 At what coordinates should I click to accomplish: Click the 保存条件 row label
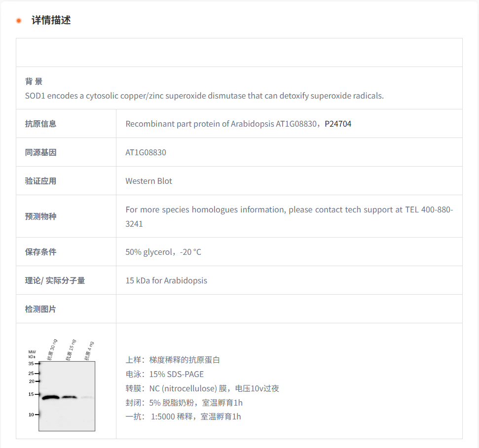click(x=40, y=252)
